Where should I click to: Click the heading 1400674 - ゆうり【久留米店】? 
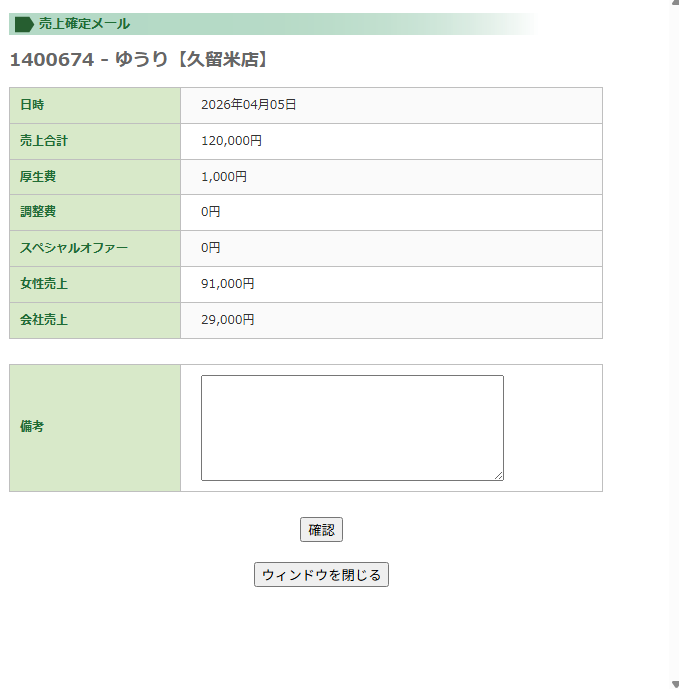point(140,60)
